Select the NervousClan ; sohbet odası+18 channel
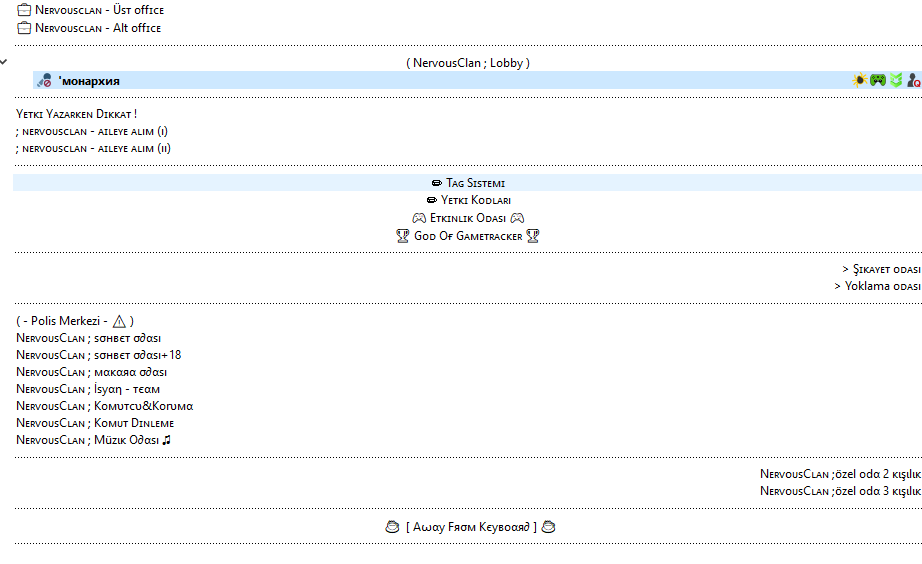Viewport: 922px width, 564px height. click(x=99, y=355)
